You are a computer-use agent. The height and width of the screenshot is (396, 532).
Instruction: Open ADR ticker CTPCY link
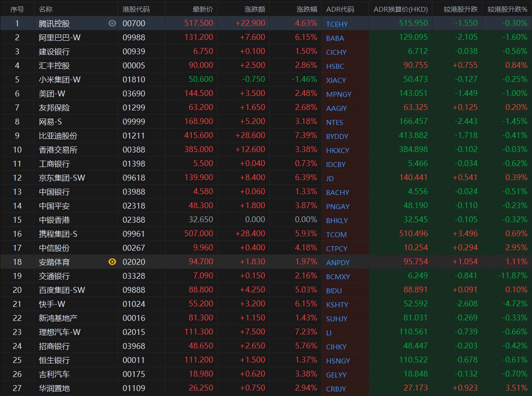[x=337, y=249]
